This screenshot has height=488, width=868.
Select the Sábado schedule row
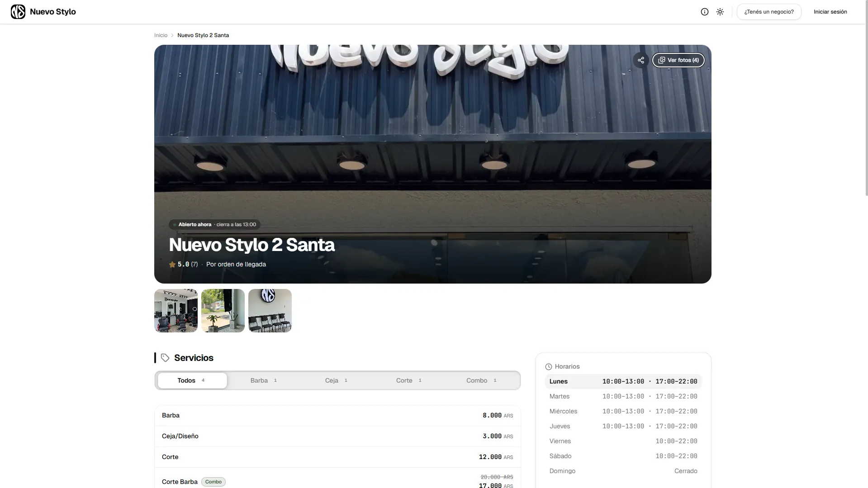623,456
